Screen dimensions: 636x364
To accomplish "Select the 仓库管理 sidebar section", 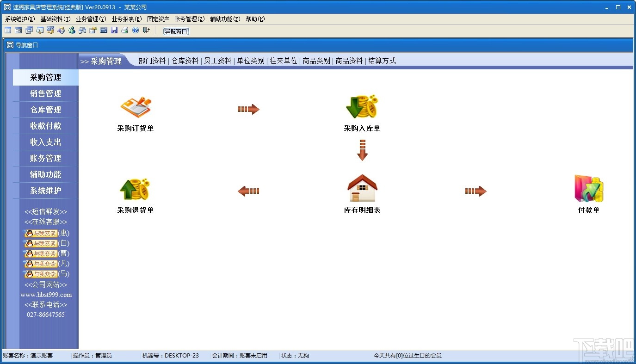I will [x=45, y=110].
